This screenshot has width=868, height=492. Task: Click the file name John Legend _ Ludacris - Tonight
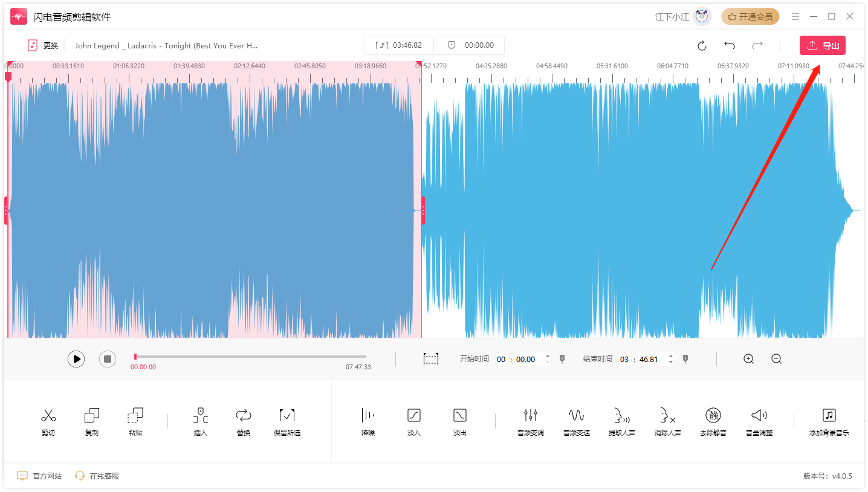(x=166, y=45)
